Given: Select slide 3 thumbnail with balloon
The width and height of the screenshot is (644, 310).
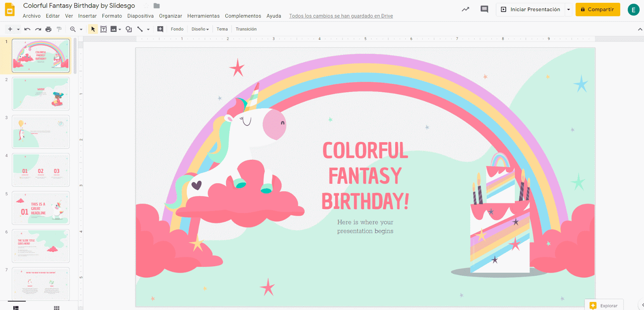Looking at the screenshot, I should coord(41,132).
